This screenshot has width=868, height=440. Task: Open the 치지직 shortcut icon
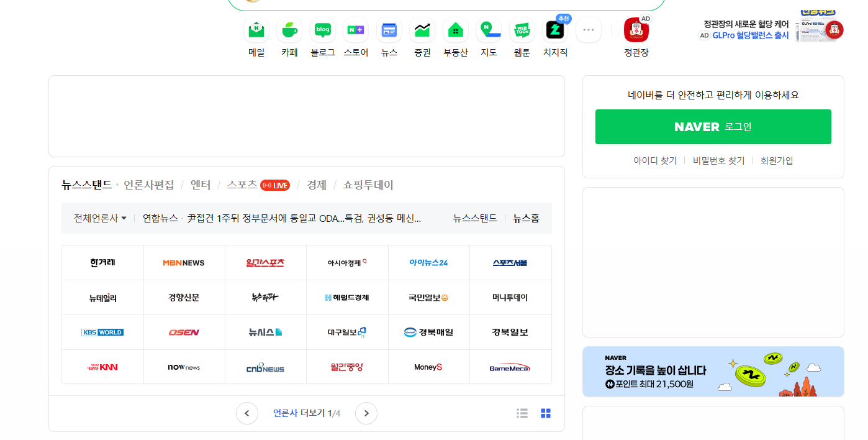[555, 30]
